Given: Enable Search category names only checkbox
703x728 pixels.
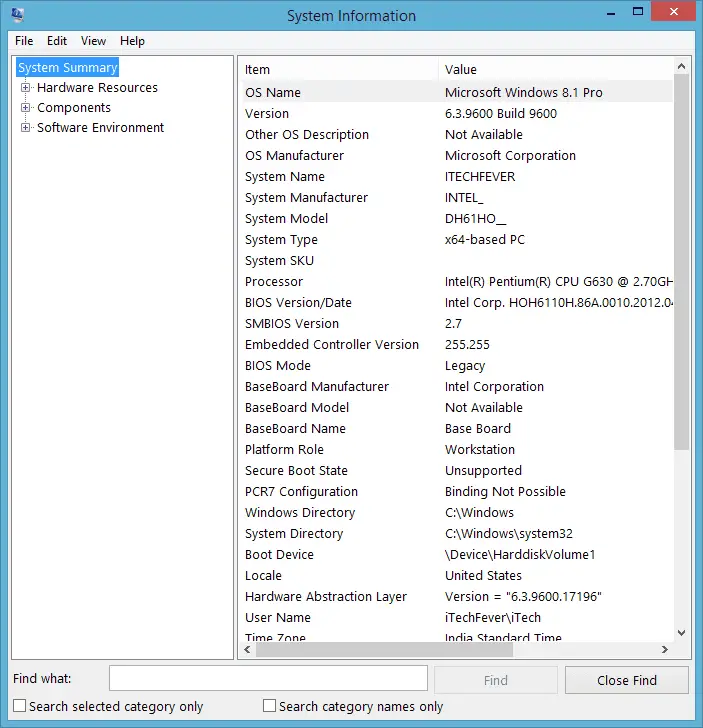Looking at the screenshot, I should point(269,706).
